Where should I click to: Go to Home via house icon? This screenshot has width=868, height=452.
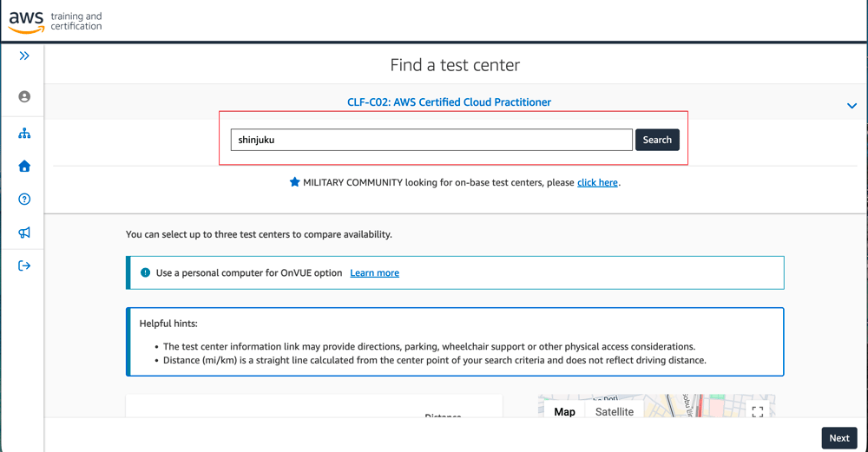pyautogui.click(x=23, y=166)
